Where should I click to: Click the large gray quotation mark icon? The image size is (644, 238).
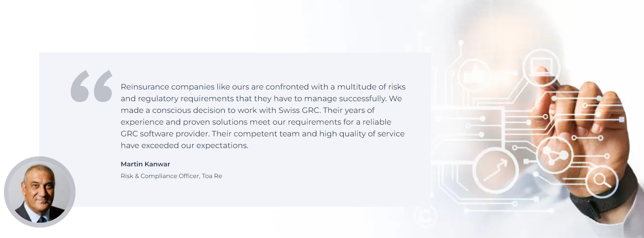coord(92,86)
